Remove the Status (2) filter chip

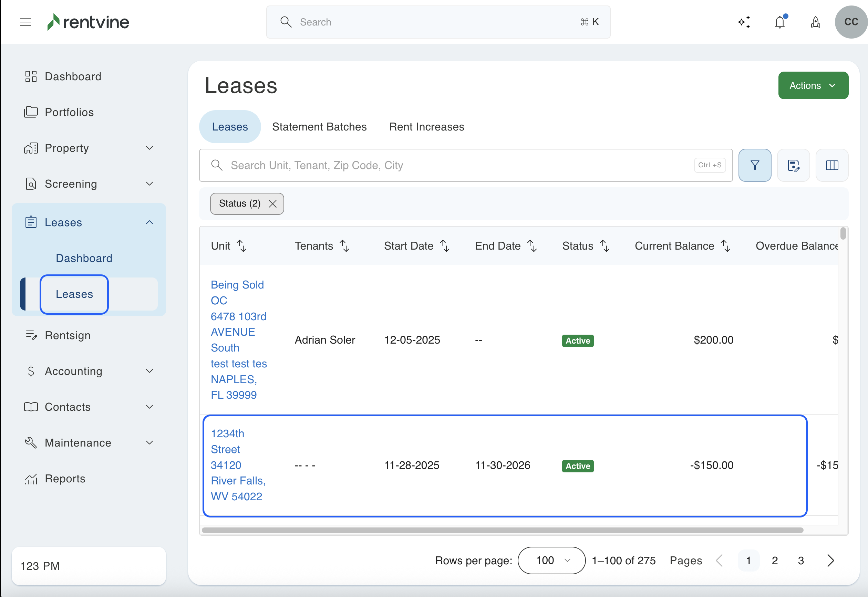(x=273, y=204)
